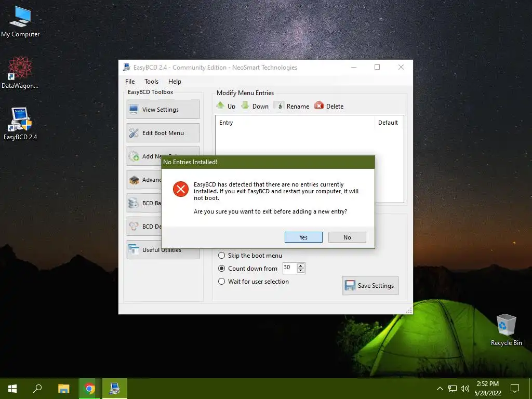Confirm exit with the Yes button
Screen dimensions: 532x399
[303, 237]
